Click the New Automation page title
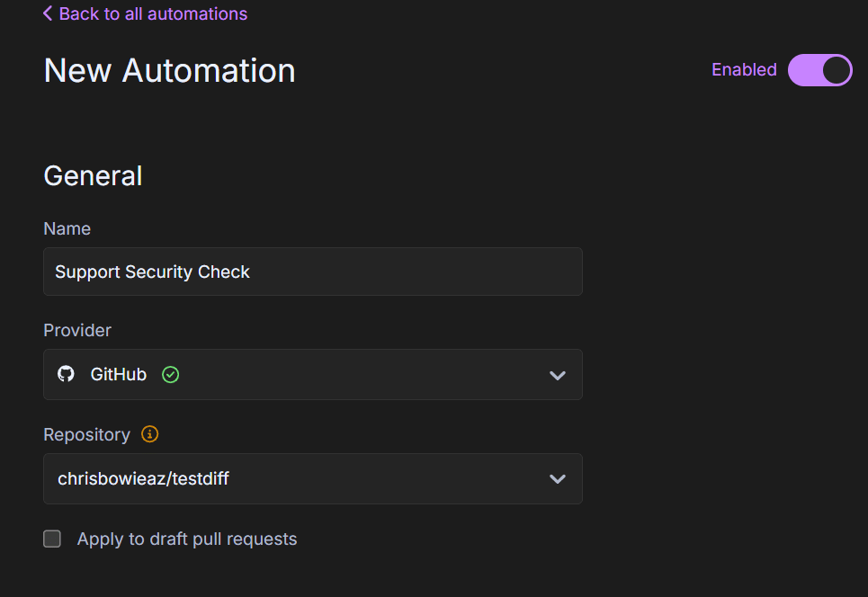 coord(169,70)
